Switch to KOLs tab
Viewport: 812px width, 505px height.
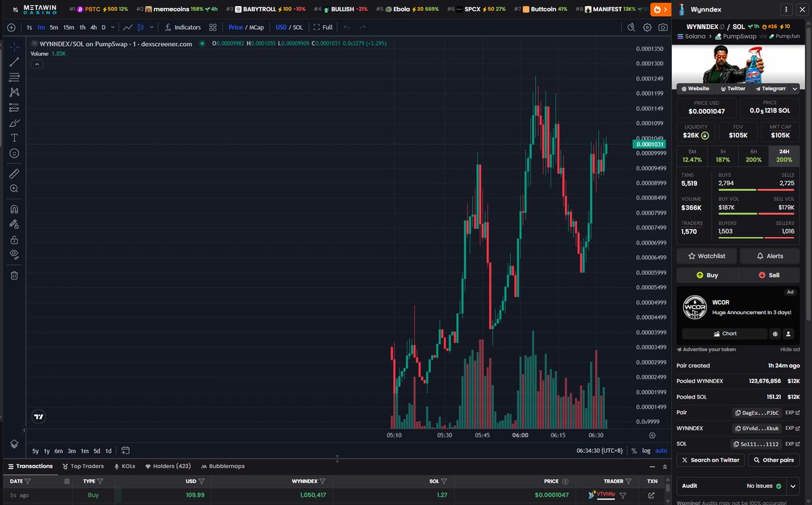(x=125, y=466)
